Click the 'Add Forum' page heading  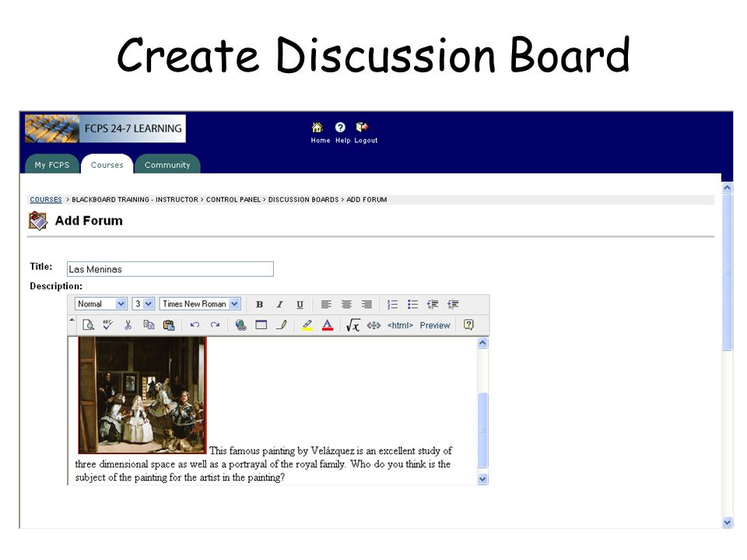point(89,221)
